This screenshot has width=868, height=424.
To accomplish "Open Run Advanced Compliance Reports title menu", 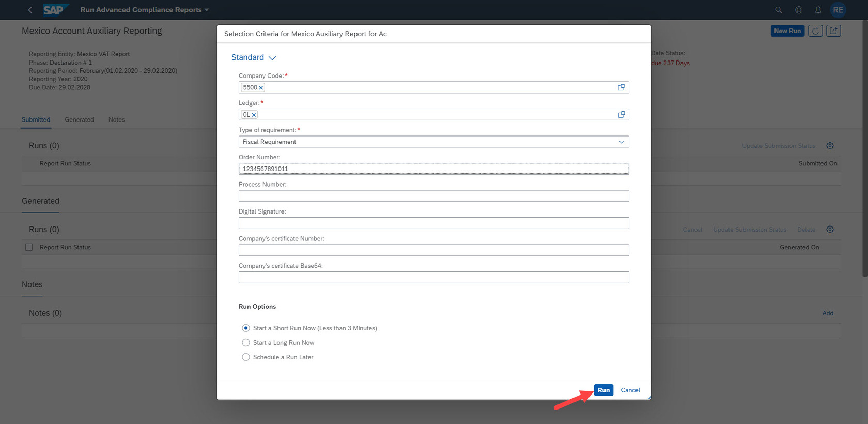I will pos(145,10).
